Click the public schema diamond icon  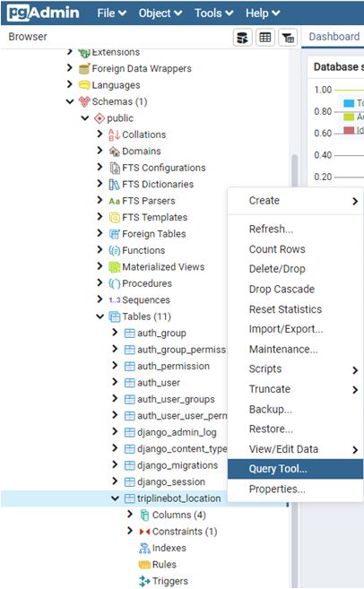pos(100,118)
